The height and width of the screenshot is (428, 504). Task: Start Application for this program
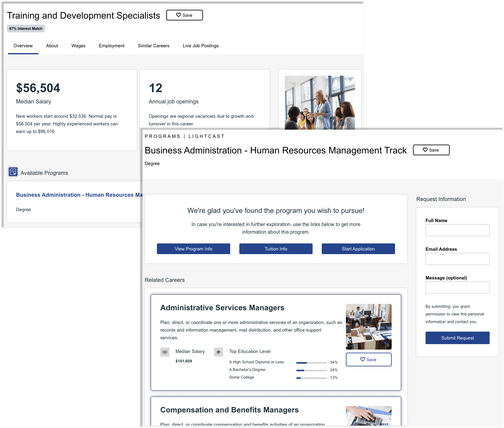[x=358, y=249]
